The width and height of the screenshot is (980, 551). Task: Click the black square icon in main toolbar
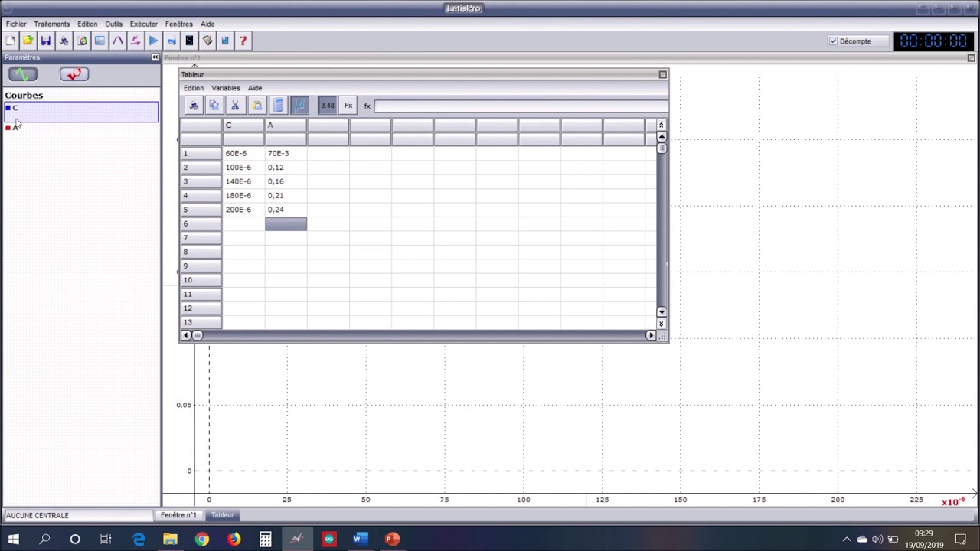pos(189,41)
